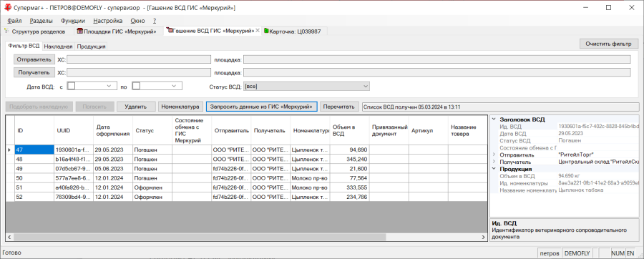
Task: Click the Супермаг+ application icon in title bar
Action: coord(7,7)
